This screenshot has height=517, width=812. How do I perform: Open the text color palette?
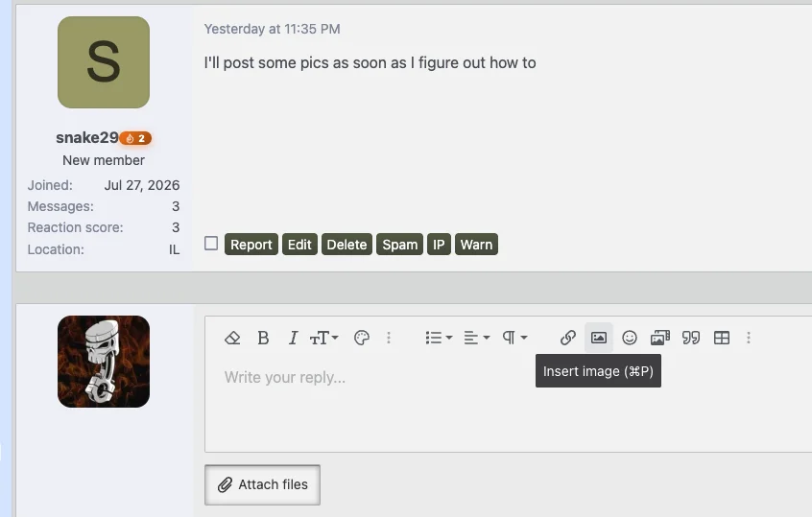362,338
